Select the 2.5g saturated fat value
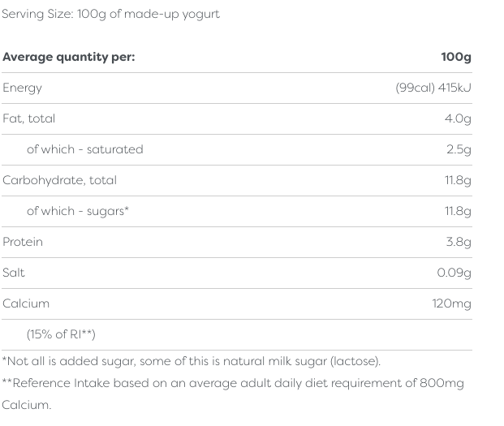 (458, 149)
